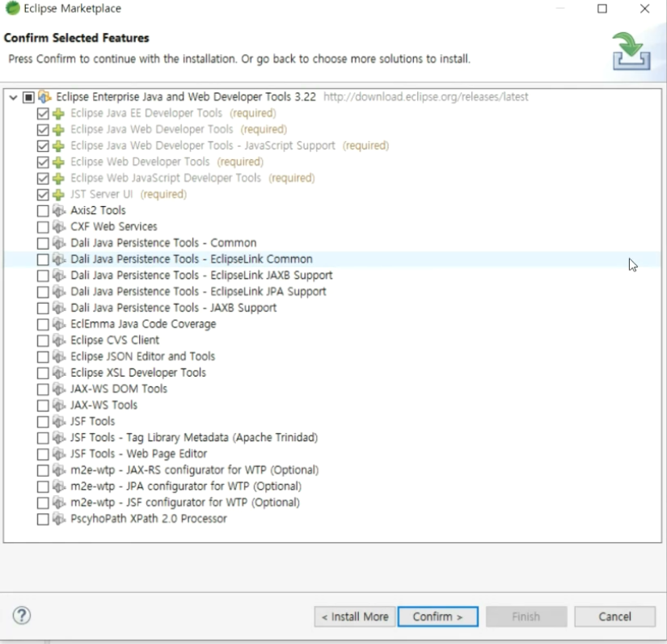The height and width of the screenshot is (644, 667).
Task: Toggle the Eclipse Enterprise Java root checkbox
Action: 28,97
